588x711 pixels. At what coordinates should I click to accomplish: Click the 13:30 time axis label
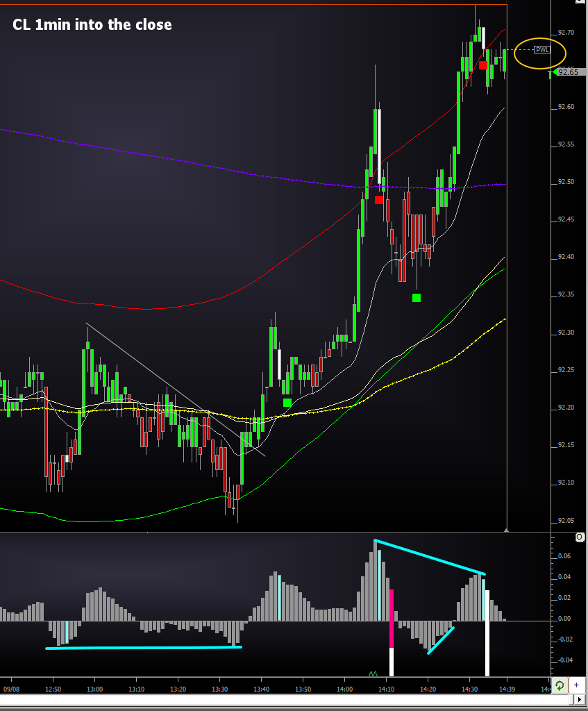pyautogui.click(x=220, y=689)
